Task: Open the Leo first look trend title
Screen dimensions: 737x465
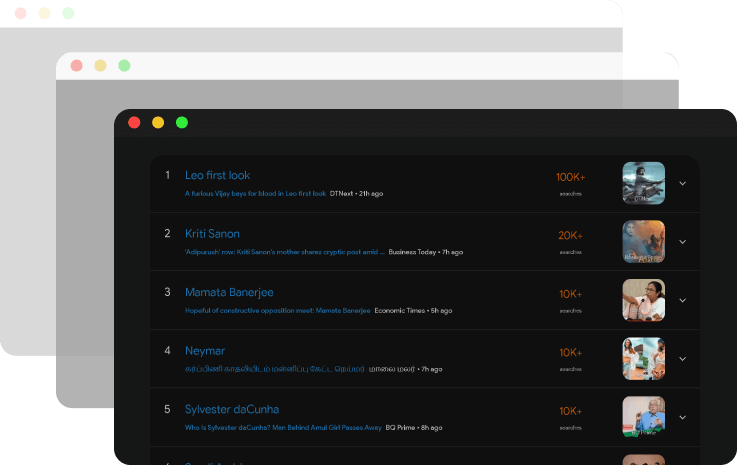Action: pyautogui.click(x=217, y=175)
